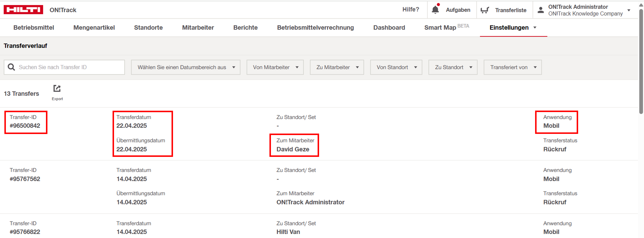
Task: Open Von Mitarbeiter filter dropdown
Action: [x=275, y=67]
